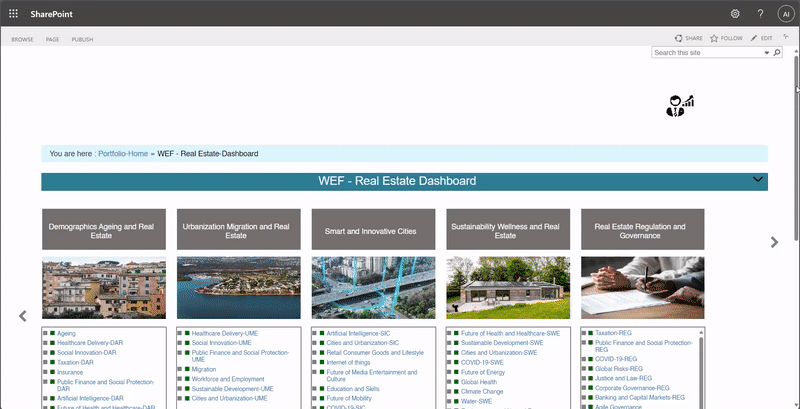This screenshot has height=409, width=800.
Task: Click the page vertical scrollbar
Action: click(796, 148)
